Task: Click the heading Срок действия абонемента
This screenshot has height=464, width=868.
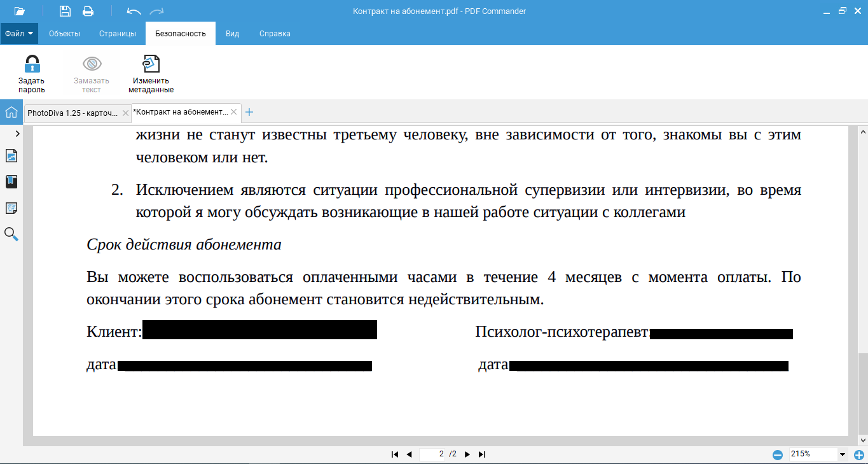Action: click(184, 244)
